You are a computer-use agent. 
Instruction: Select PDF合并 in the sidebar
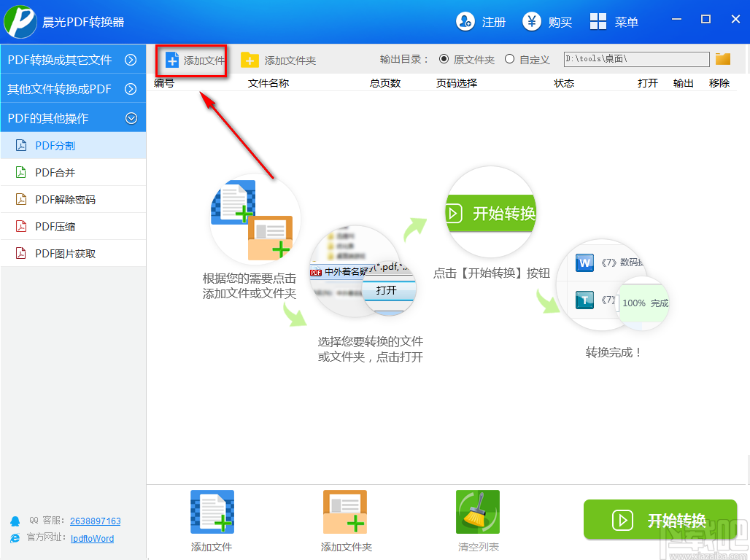(73, 172)
